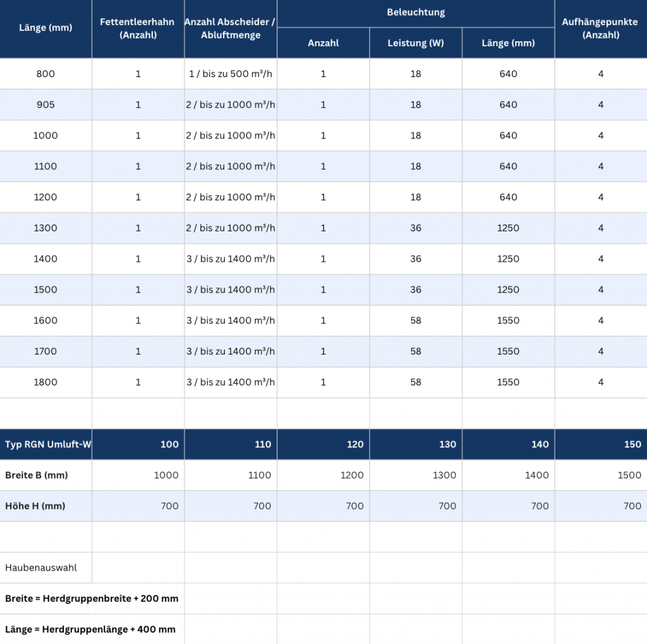Select the 150 header in the RGN table
The width and height of the screenshot is (647, 644).
click(x=632, y=444)
